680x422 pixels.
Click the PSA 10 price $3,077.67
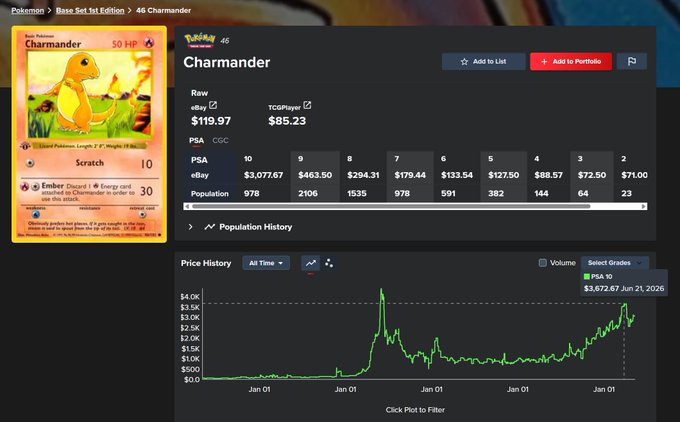pyautogui.click(x=263, y=175)
